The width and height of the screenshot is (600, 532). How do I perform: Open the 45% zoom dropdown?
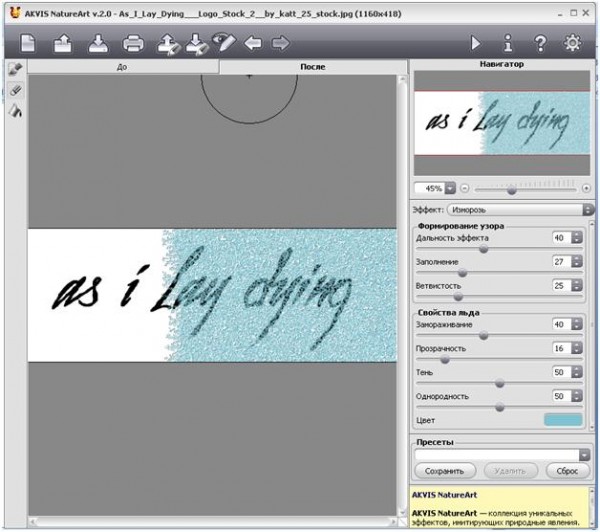coord(451,188)
